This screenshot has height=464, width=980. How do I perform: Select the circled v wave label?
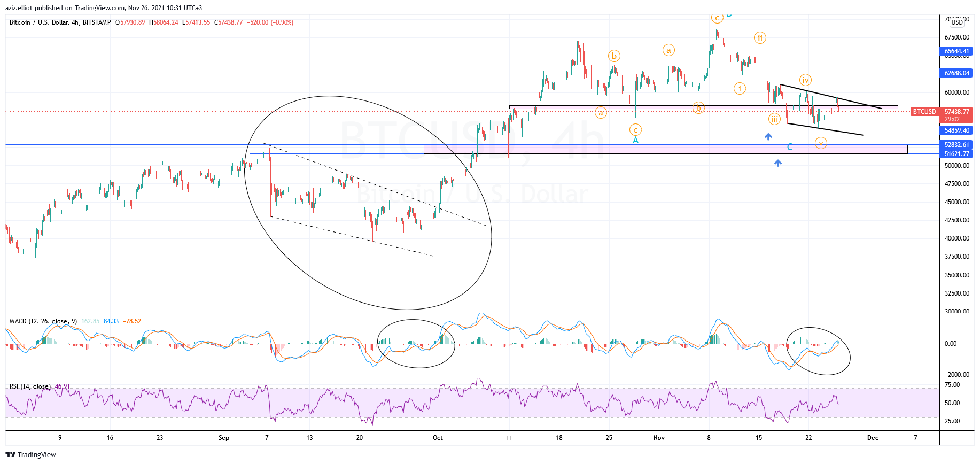point(821,143)
